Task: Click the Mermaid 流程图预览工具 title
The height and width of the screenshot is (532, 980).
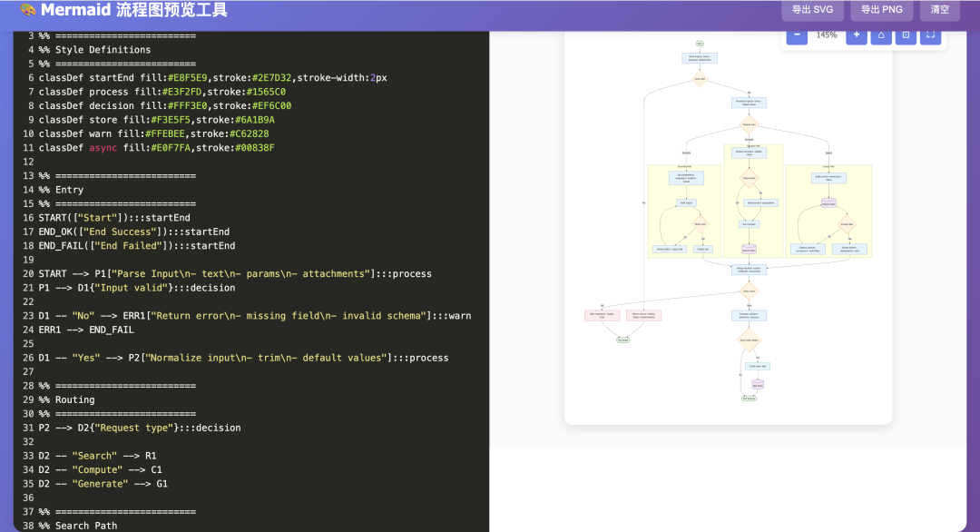Action: tap(134, 11)
